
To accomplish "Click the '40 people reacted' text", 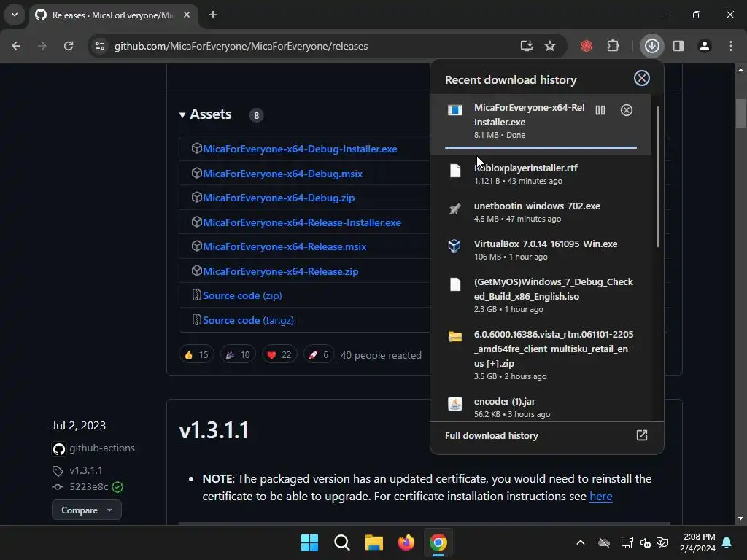I will [x=381, y=355].
